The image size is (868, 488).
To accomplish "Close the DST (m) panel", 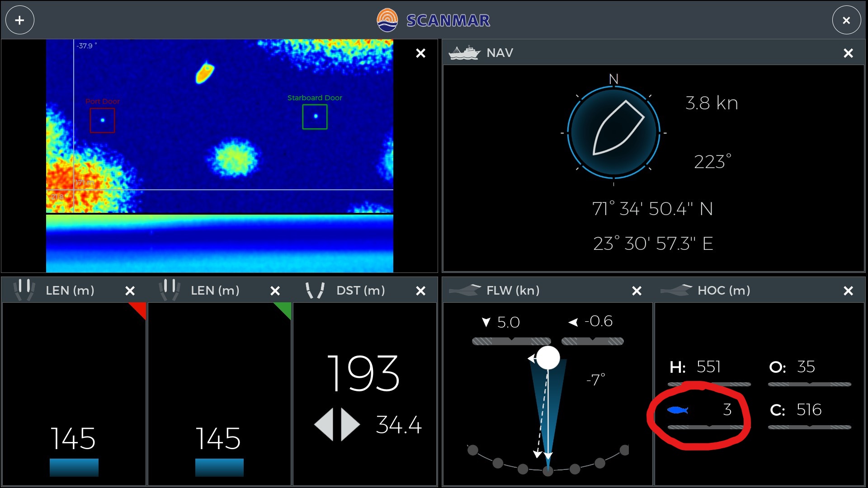I will pos(420,291).
